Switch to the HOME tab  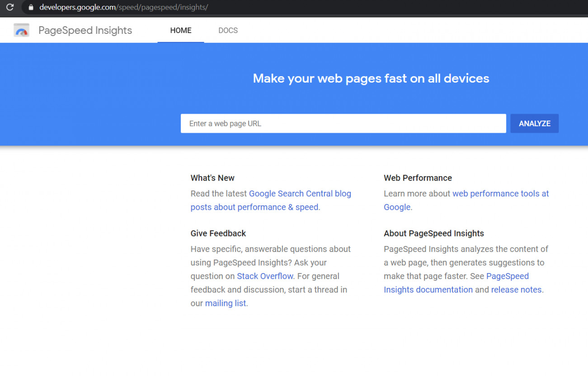(x=181, y=30)
